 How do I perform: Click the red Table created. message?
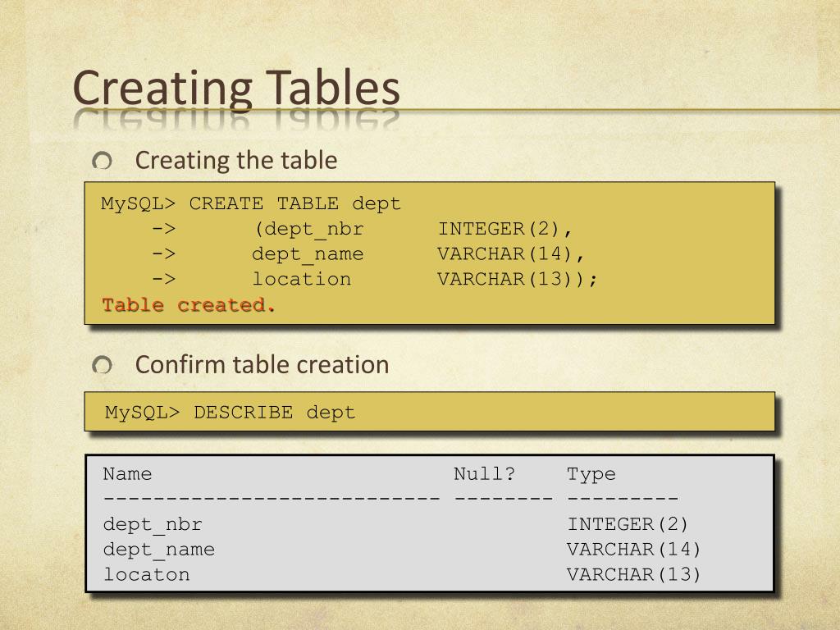coord(189,305)
